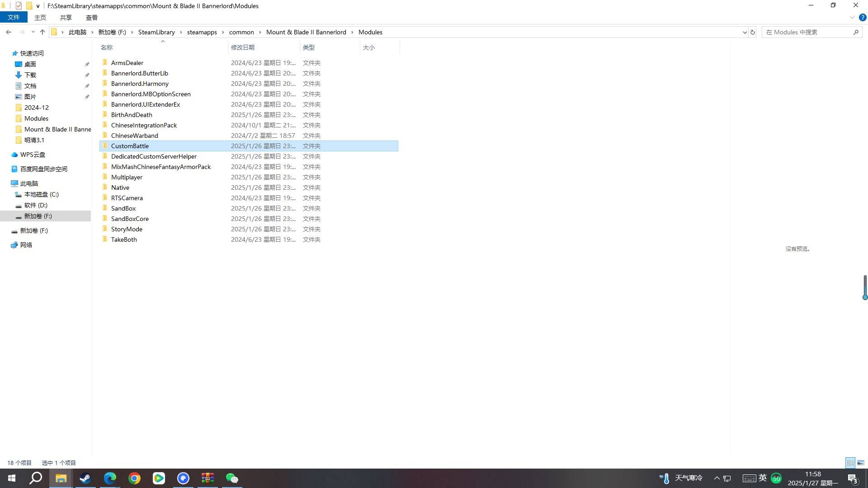Click the Google Chrome taskbar icon

pos(134,478)
